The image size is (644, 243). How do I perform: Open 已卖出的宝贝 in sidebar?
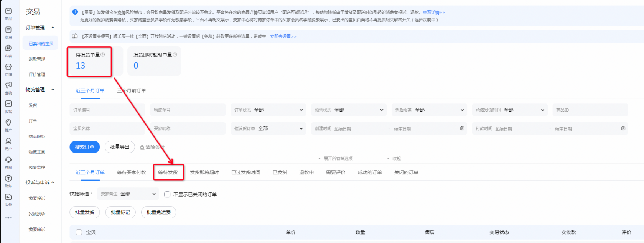coord(41,44)
